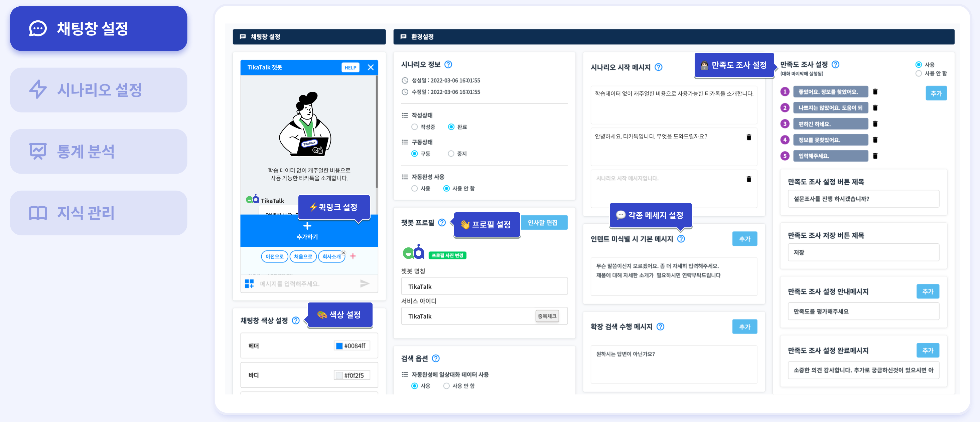Click plus icon to add quick link chip
The height and width of the screenshot is (422, 980).
pos(353,256)
